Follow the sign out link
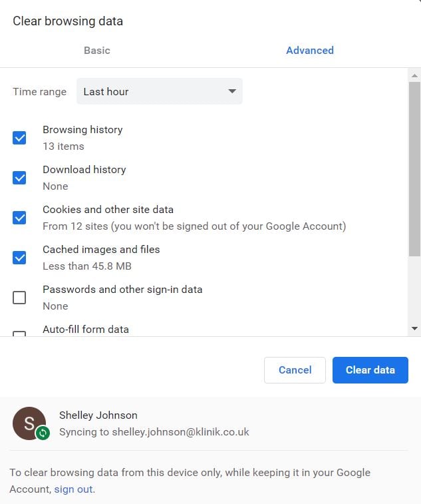421x504 pixels. point(74,489)
